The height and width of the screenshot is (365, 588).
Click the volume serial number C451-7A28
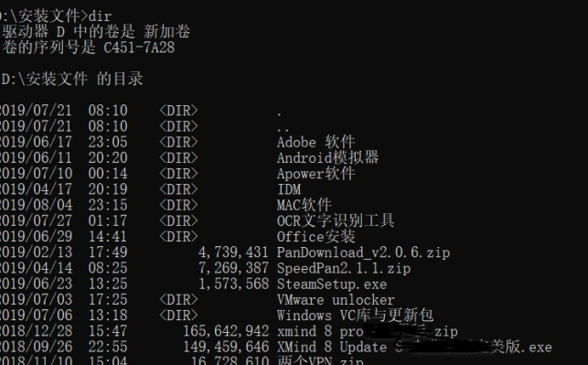click(139, 48)
